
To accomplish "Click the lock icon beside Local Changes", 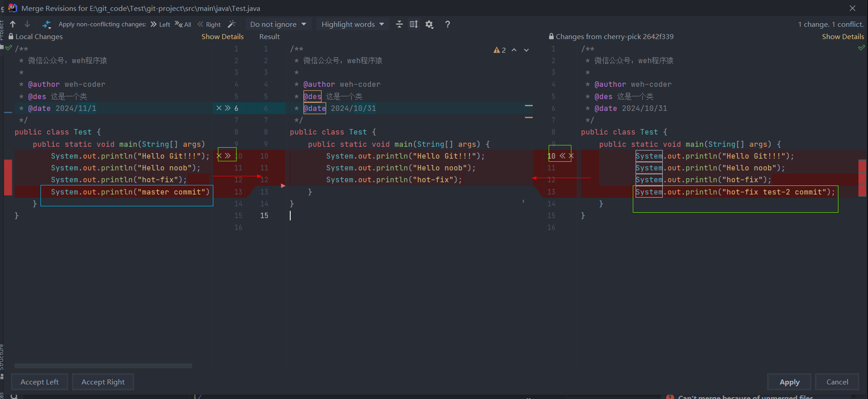I will (x=11, y=36).
